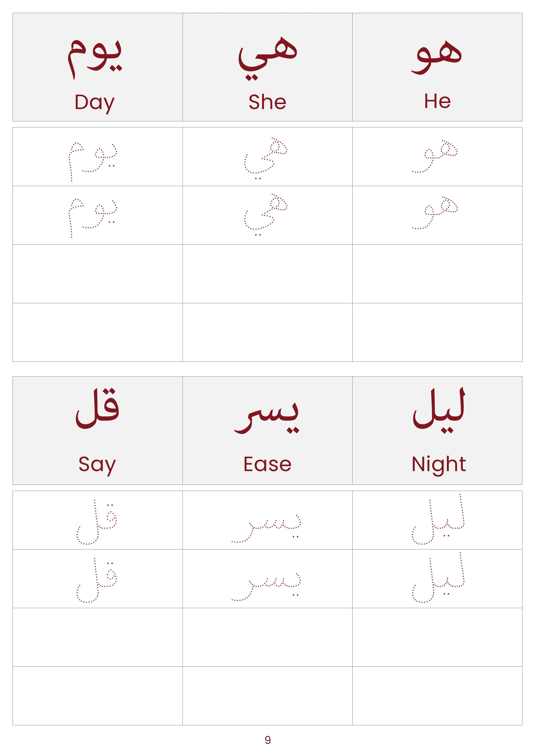Select the English label He

[x=437, y=101]
